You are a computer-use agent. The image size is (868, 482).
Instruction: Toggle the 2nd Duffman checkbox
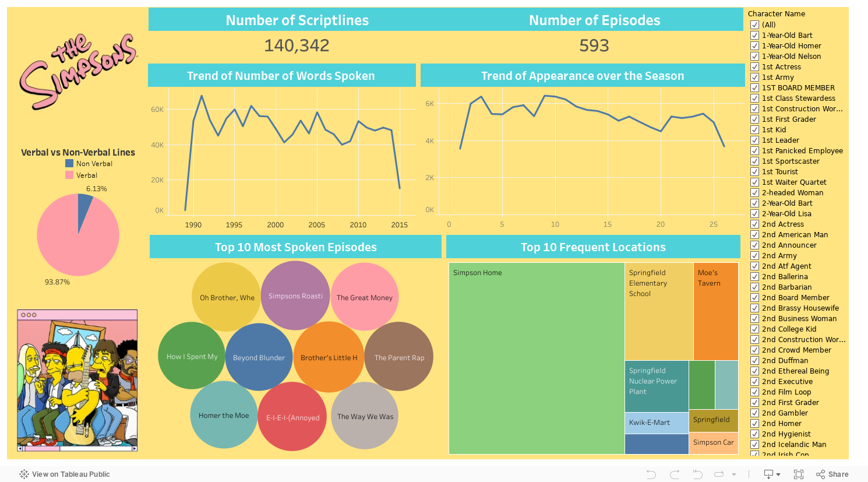pyautogui.click(x=754, y=361)
